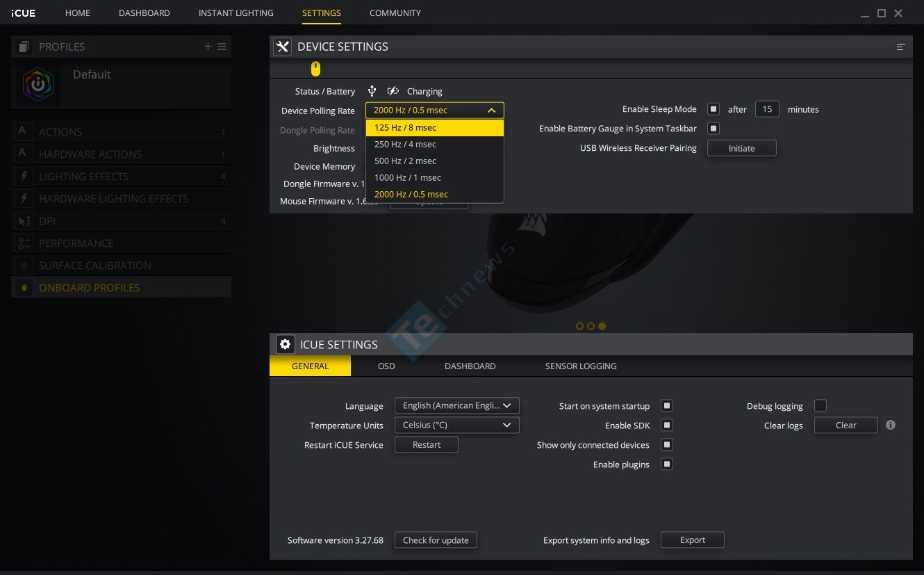The height and width of the screenshot is (575, 924).
Task: Open Hardware Actions section
Action: click(x=122, y=154)
